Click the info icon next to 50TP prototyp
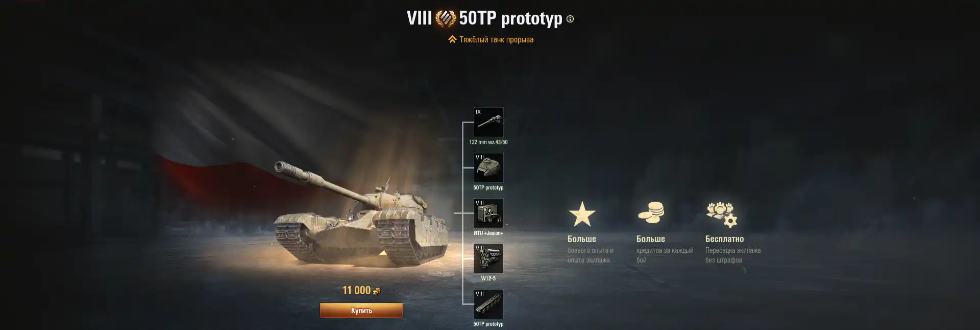 pos(570,19)
